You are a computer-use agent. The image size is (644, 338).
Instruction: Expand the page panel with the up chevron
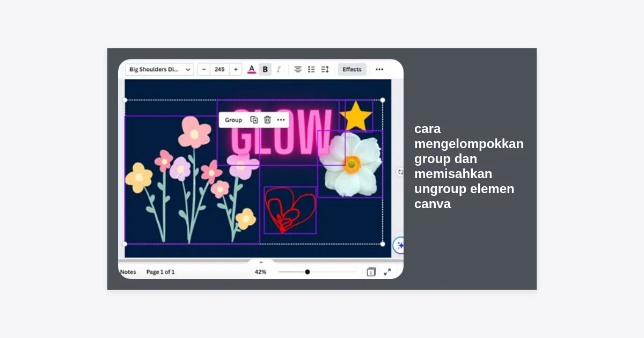[261, 262]
